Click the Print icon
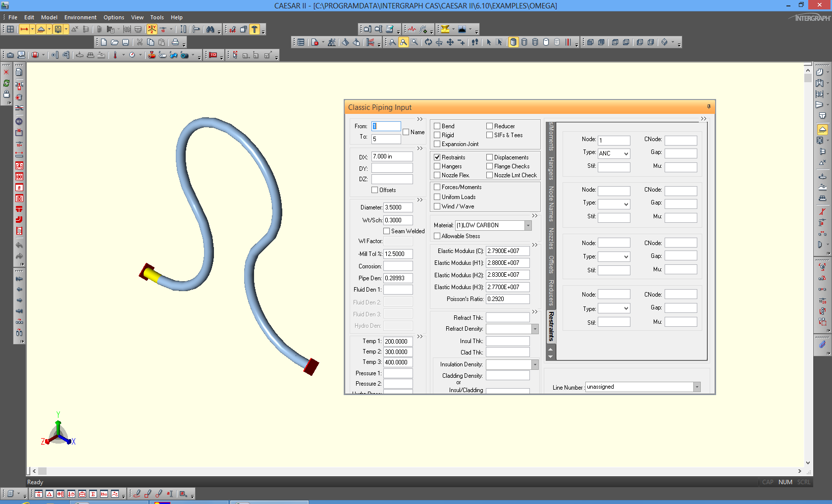 point(175,43)
